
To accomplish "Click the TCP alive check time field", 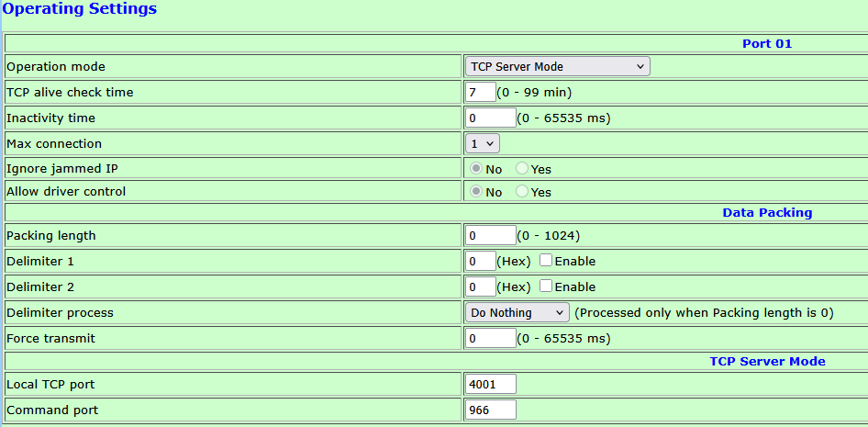I will pyautogui.click(x=481, y=92).
